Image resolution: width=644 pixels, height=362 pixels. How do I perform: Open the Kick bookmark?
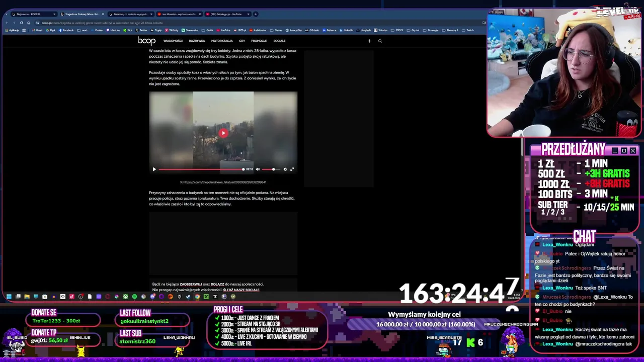click(128, 30)
